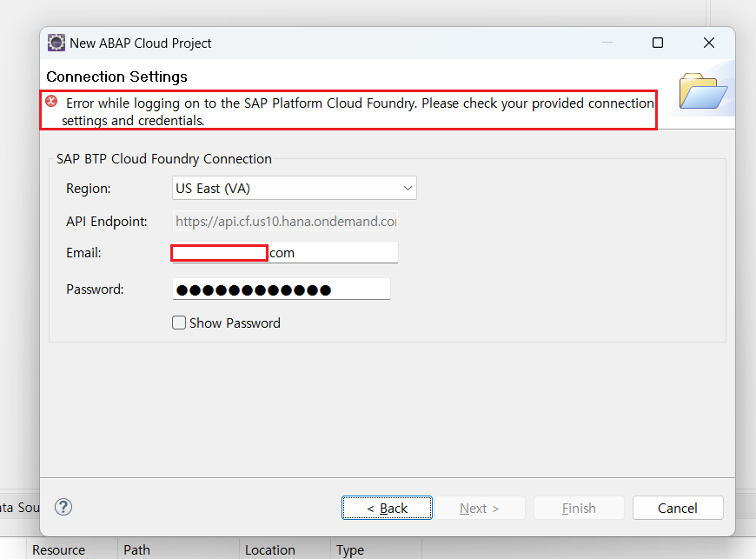Image resolution: width=756 pixels, height=559 pixels.
Task: Click the Connection Settings heading
Action: (x=116, y=77)
